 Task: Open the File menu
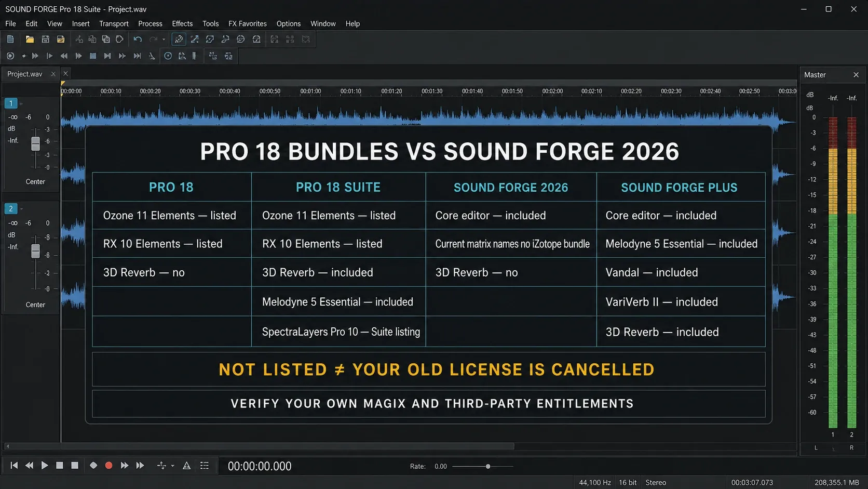[10, 23]
